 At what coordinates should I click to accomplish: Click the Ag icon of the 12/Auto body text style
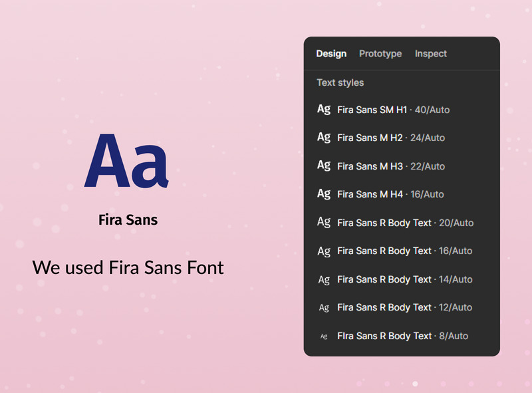pos(324,308)
